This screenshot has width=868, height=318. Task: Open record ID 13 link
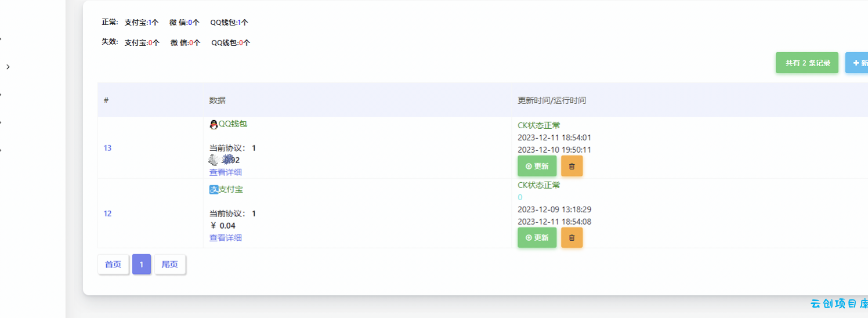(x=107, y=148)
